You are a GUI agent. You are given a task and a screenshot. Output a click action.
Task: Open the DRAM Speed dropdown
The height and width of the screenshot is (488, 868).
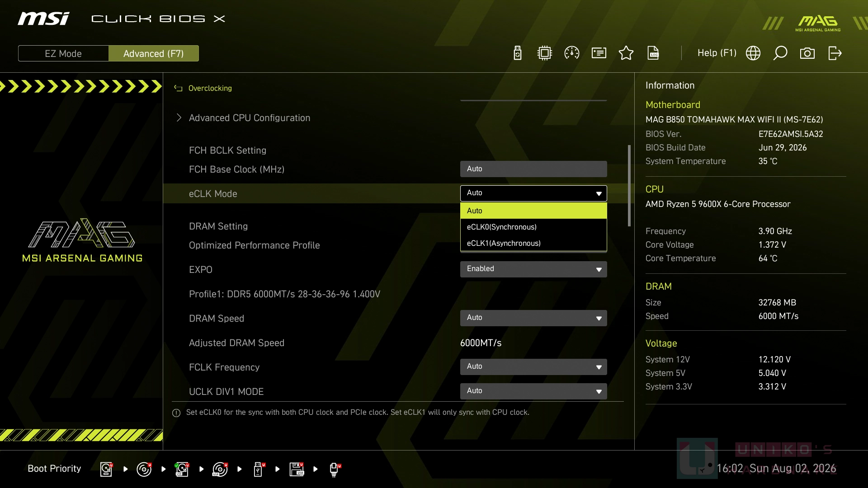click(533, 318)
